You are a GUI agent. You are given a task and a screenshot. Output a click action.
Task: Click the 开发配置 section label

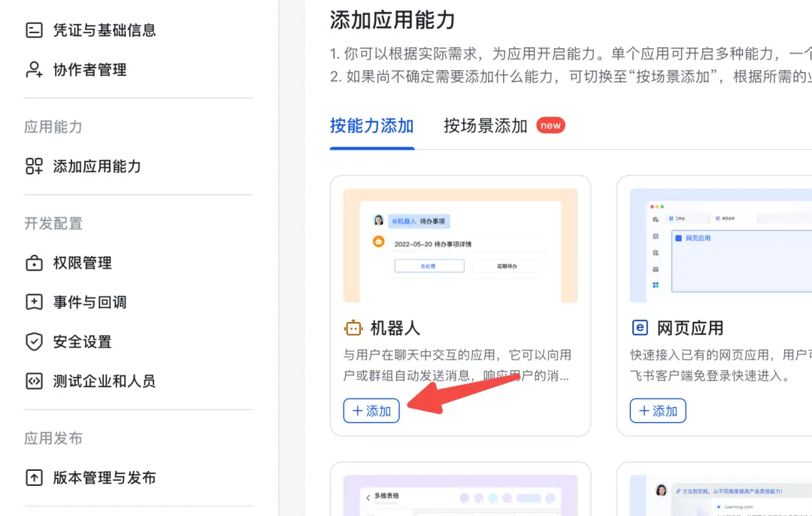[53, 223]
